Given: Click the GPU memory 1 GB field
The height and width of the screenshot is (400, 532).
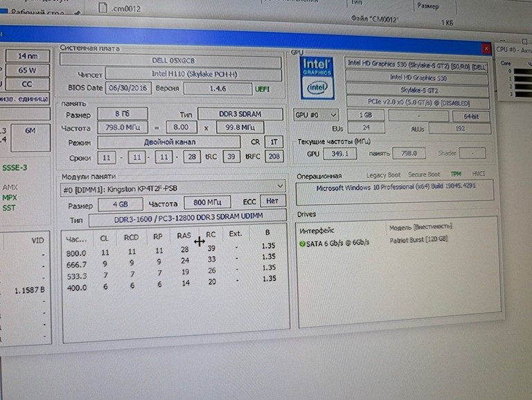Looking at the screenshot, I should 366,116.
